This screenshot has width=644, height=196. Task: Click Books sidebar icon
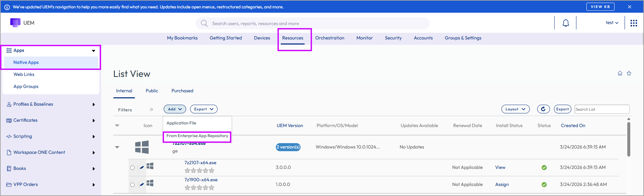pyautogui.click(x=9, y=169)
